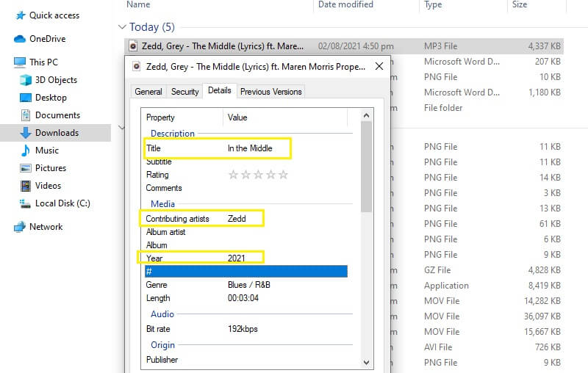Set the star Rating value
Image resolution: width=588 pixels, height=373 pixels.
(258, 175)
